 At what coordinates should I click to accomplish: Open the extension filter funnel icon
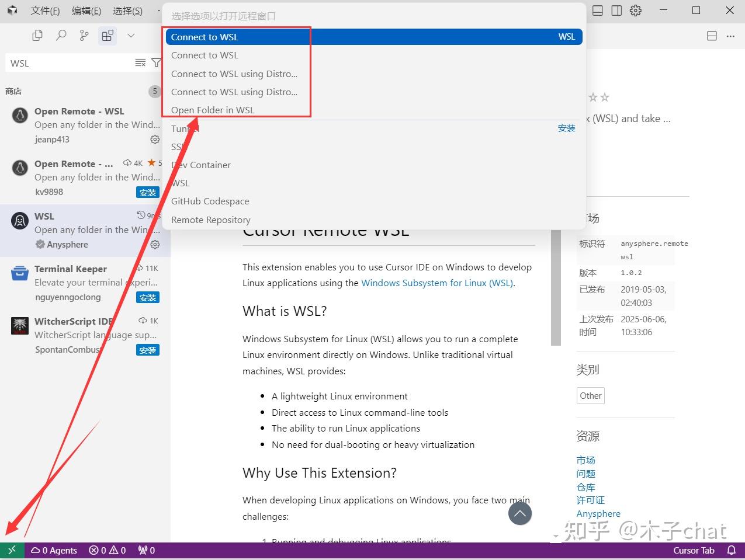point(156,62)
